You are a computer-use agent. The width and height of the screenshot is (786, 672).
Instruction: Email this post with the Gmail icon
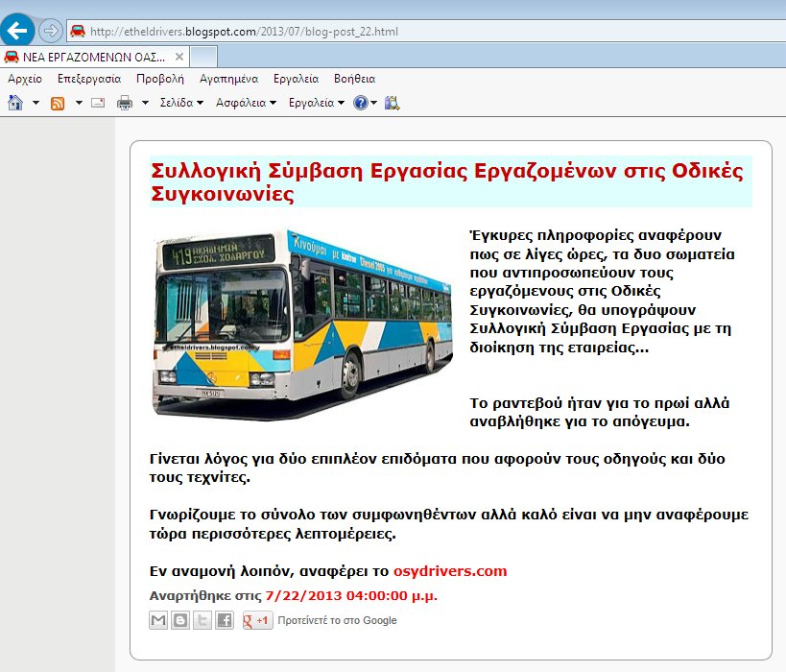click(158, 620)
